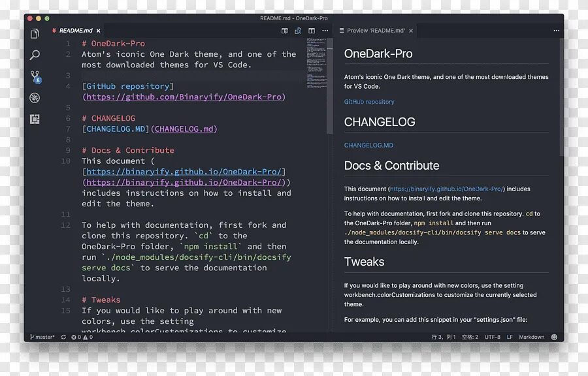The width and height of the screenshot is (588, 376).
Task: Open more actions menu of README.md editor
Action: point(325,31)
